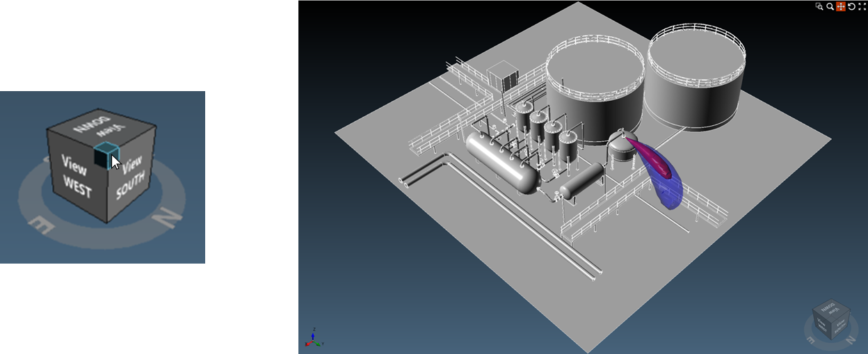Select View WEST face on enlarged cube
868x354 pixels.
click(x=76, y=177)
